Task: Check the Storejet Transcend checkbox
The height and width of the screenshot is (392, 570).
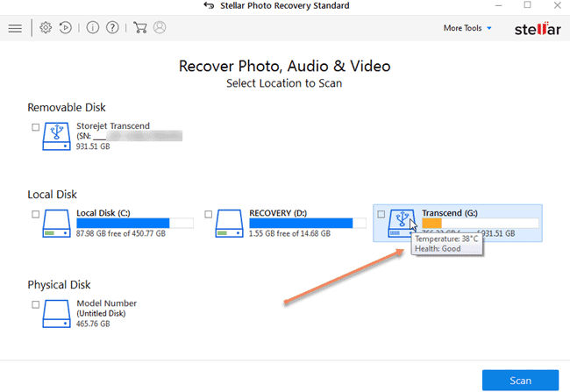Action: (35, 127)
